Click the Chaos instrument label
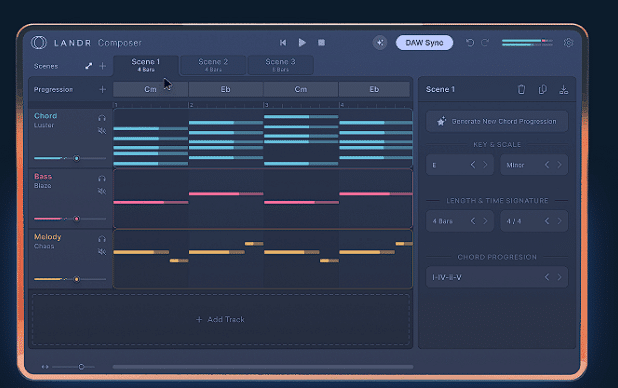 pyautogui.click(x=44, y=246)
